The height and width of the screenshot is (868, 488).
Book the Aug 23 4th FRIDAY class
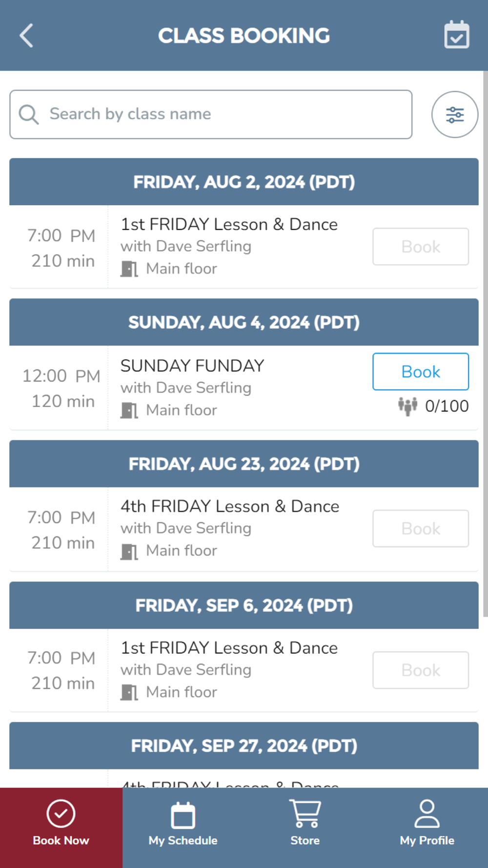pos(421,529)
